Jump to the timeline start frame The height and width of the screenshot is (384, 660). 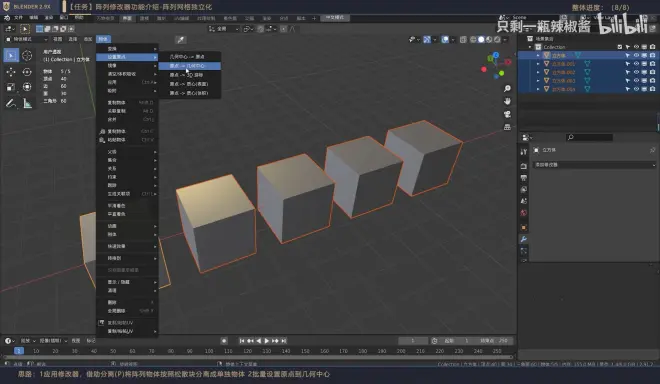point(242,341)
